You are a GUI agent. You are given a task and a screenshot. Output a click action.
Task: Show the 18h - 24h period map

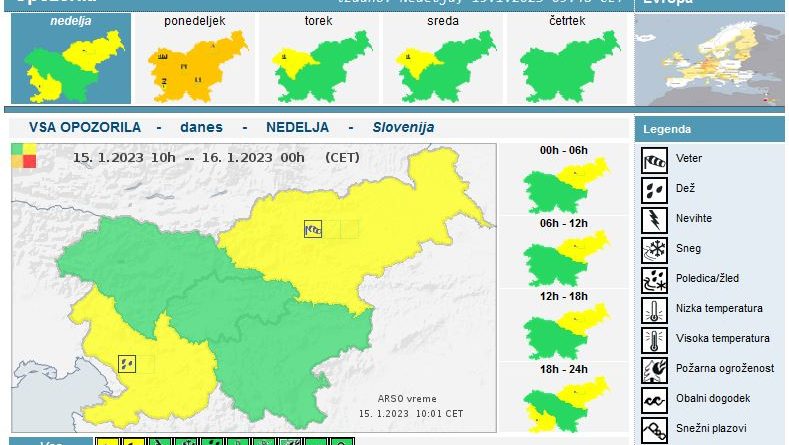(x=564, y=398)
